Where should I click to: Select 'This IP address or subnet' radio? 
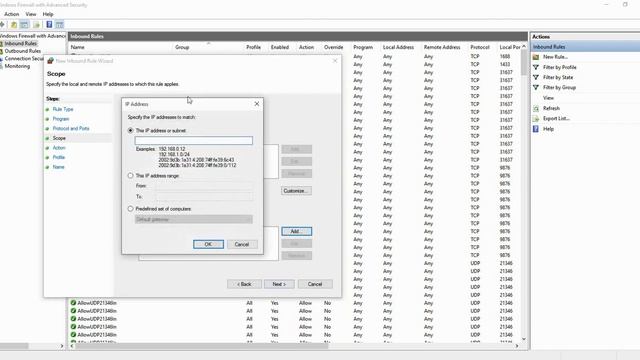pyautogui.click(x=130, y=131)
